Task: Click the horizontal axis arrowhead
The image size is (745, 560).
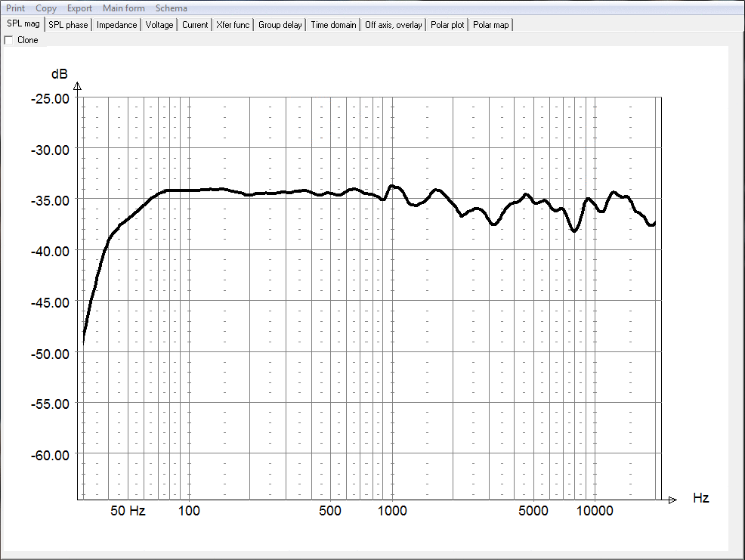Action: click(672, 500)
